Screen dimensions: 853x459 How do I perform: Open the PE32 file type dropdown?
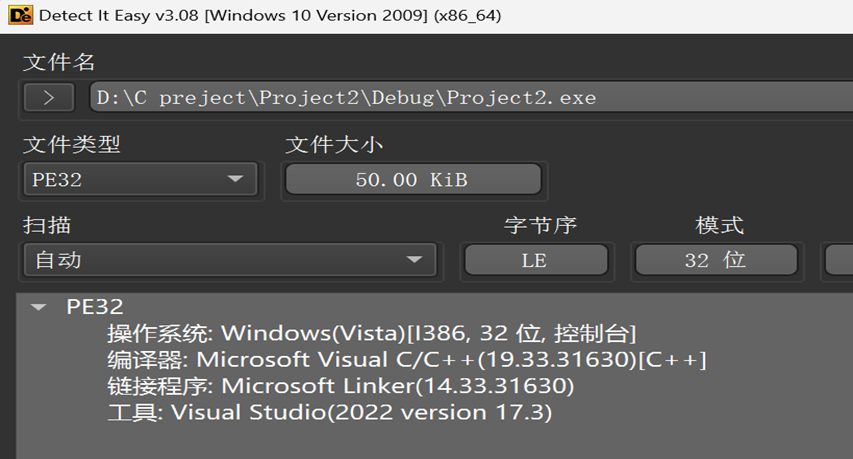tap(140, 179)
